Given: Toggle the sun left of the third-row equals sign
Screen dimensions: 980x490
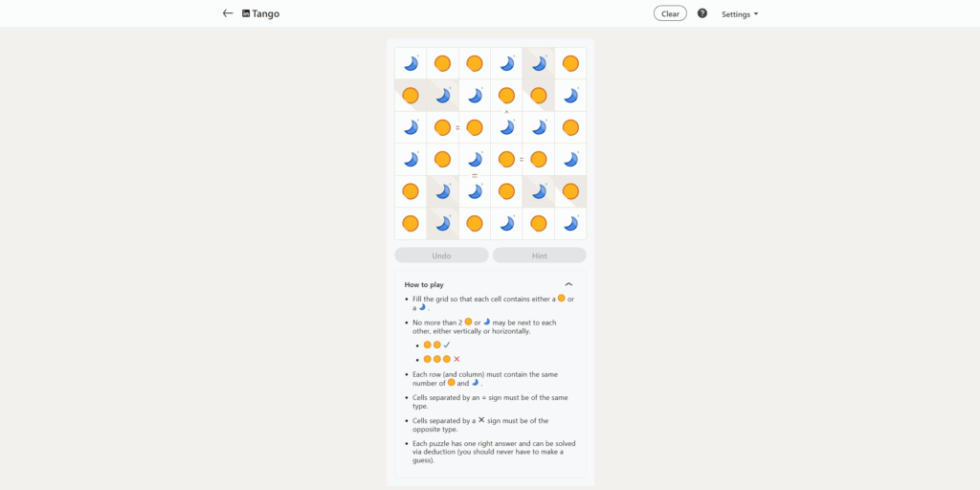Looking at the screenshot, I should click(442, 127).
